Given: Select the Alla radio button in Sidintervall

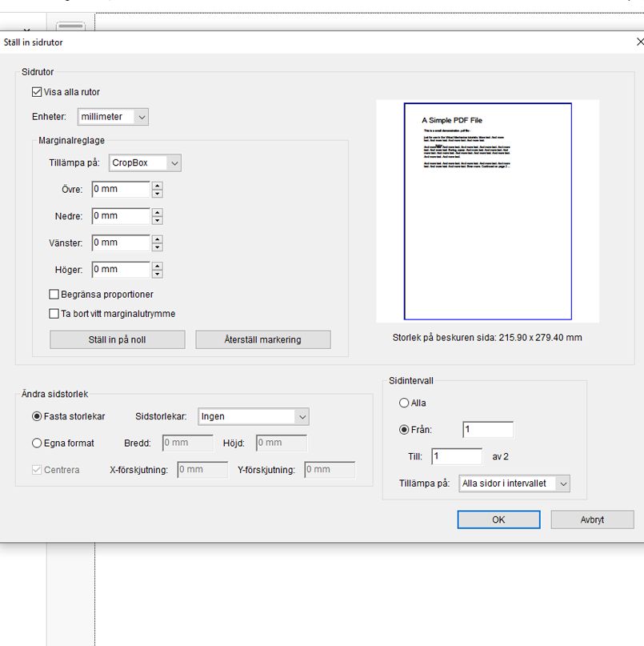Looking at the screenshot, I should [x=403, y=403].
